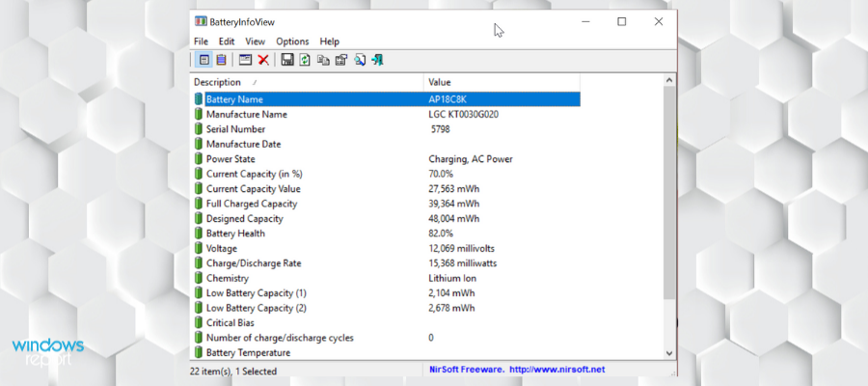Click battery icon of Designed Capacity row
This screenshot has width=868, height=386.
pos(199,218)
